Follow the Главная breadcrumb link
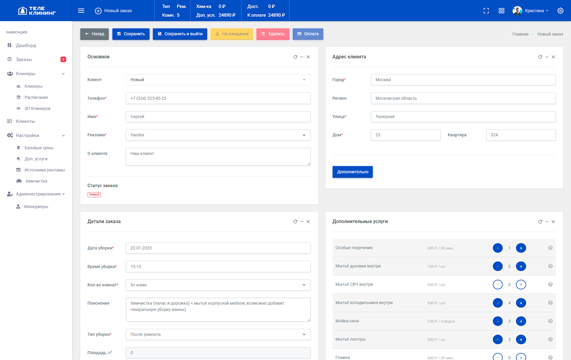This screenshot has width=571, height=360. click(520, 34)
